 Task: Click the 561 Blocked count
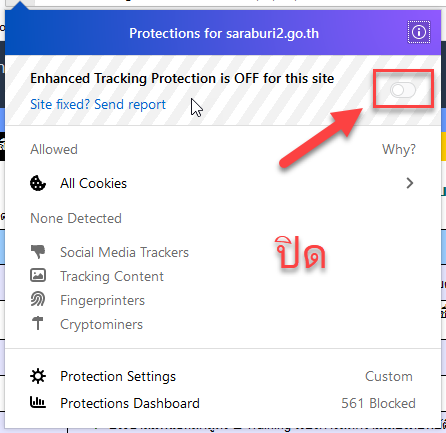click(x=378, y=403)
